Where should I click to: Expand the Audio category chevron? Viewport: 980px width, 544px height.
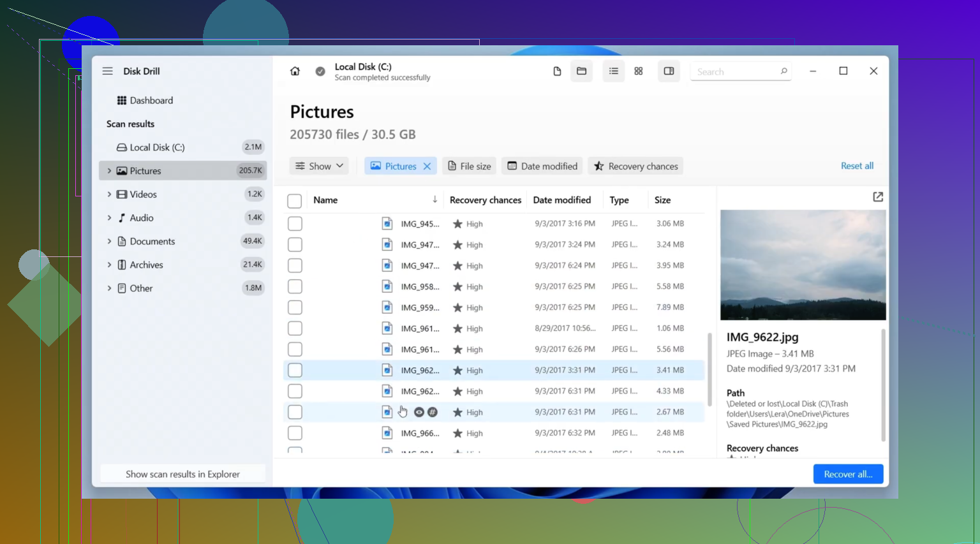109,218
